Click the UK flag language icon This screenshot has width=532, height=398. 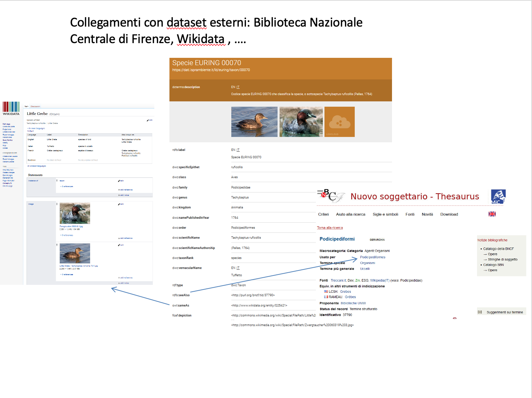click(492, 214)
